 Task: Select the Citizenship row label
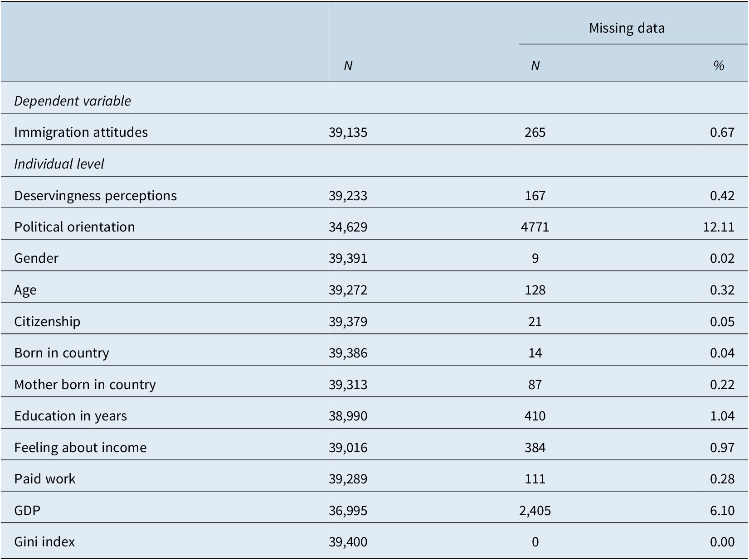(x=47, y=321)
